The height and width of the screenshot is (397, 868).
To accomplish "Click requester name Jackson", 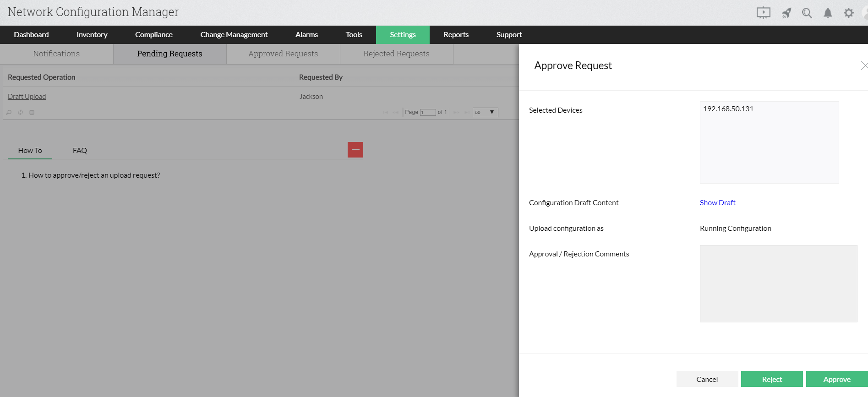I will (x=311, y=97).
